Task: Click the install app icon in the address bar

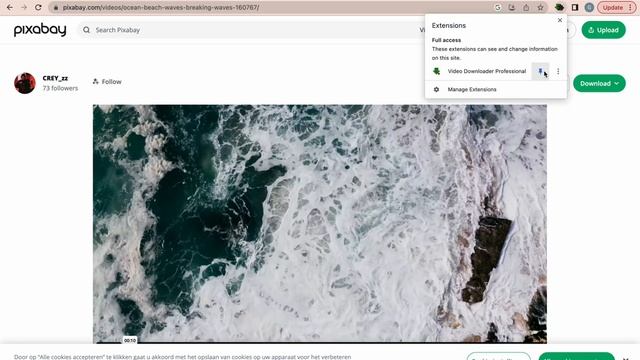Action: (512, 7)
